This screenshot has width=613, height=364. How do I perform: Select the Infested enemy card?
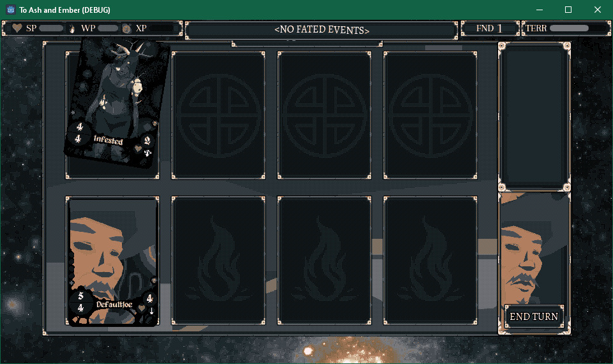(117, 103)
